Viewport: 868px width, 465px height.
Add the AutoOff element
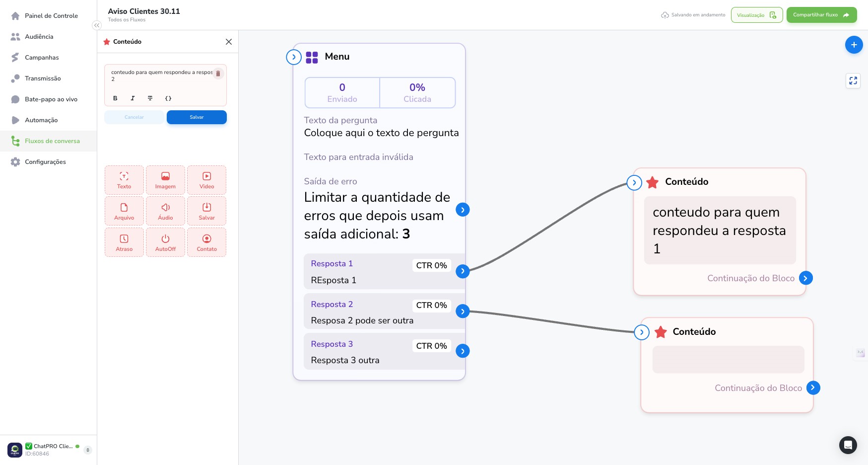coord(165,242)
